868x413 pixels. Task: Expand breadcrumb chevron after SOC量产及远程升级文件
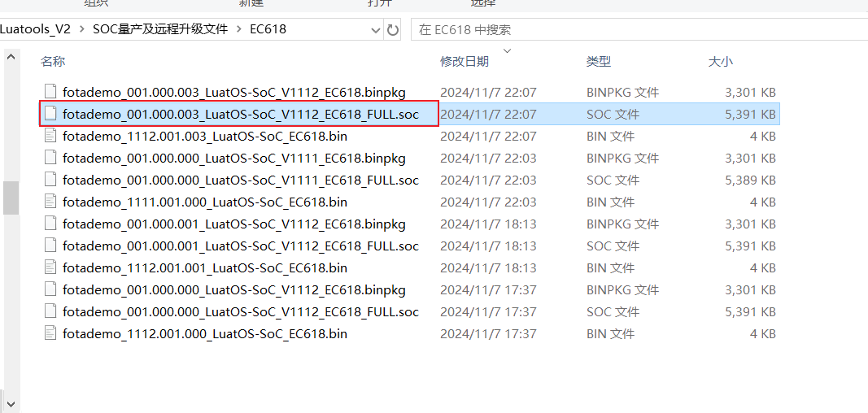[239, 29]
